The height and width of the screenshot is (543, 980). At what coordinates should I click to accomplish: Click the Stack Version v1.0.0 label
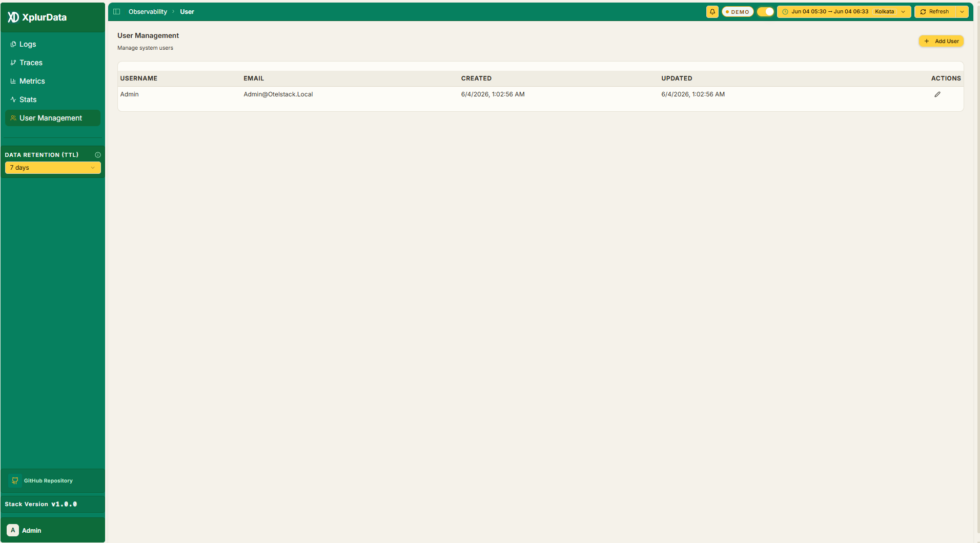pos(41,504)
